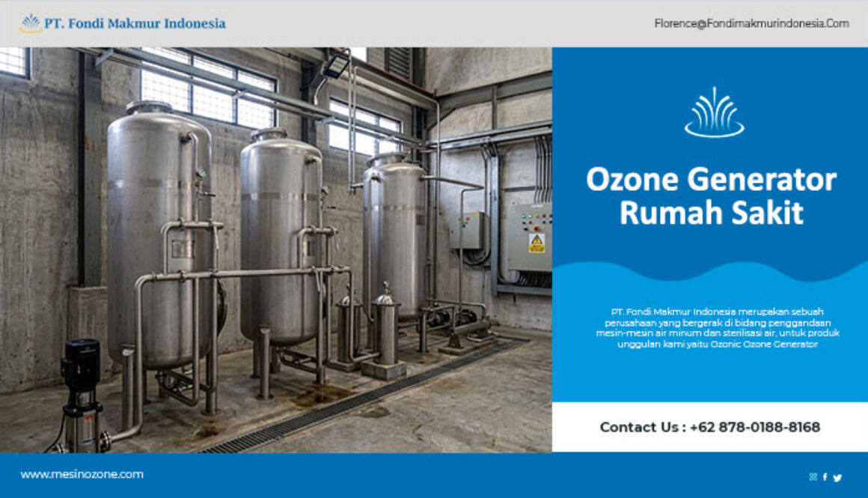Select the company logo mark before the company name
The height and width of the screenshot is (498, 868).
30,23
